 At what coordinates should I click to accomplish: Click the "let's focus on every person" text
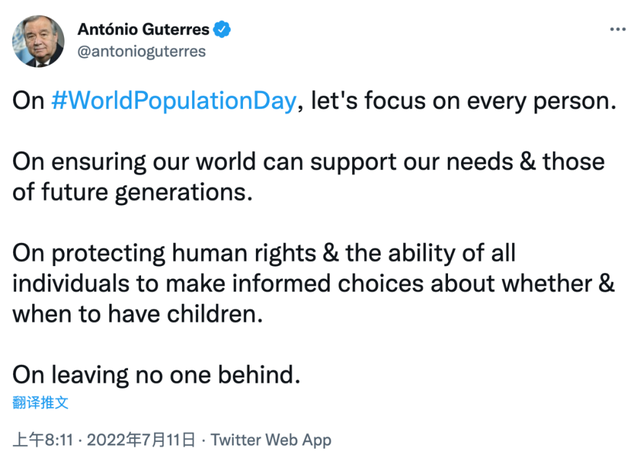458,102
